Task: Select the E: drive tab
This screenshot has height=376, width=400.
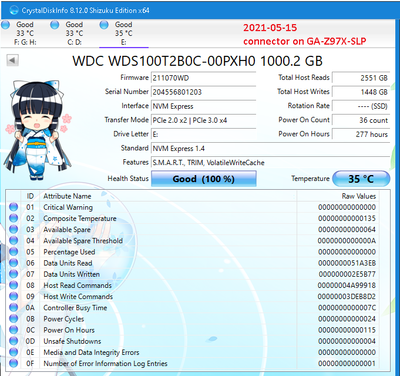Action: click(124, 33)
